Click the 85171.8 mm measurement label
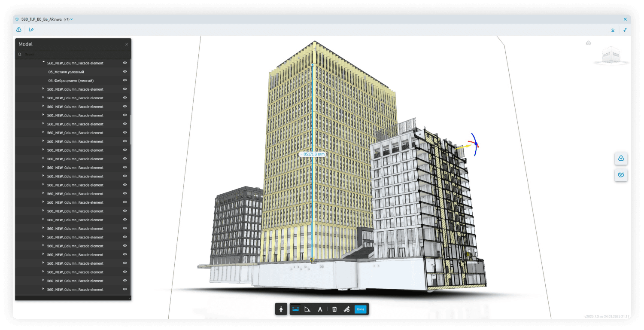Screen dimensions: 644x330 click(312, 153)
